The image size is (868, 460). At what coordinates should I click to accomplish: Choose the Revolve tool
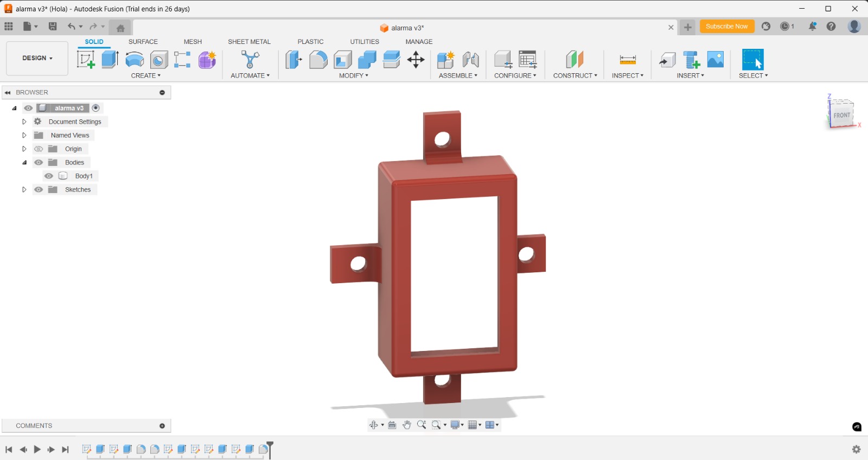point(135,60)
